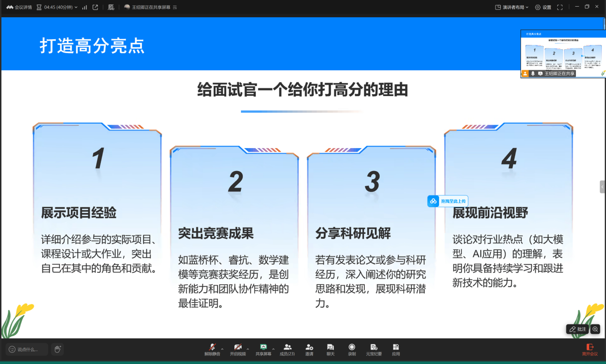606x364 pixels.
Task: Click the 离开会议 leave meeting button
Action: [590, 349]
